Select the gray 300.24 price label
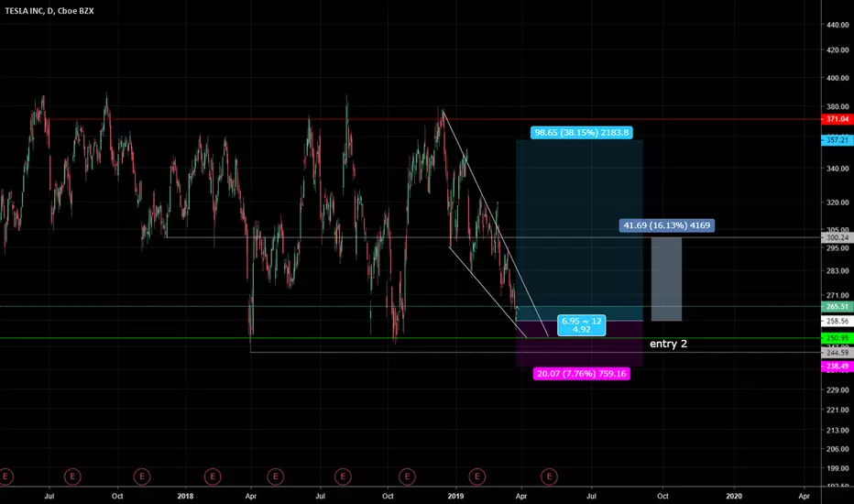 [x=838, y=237]
